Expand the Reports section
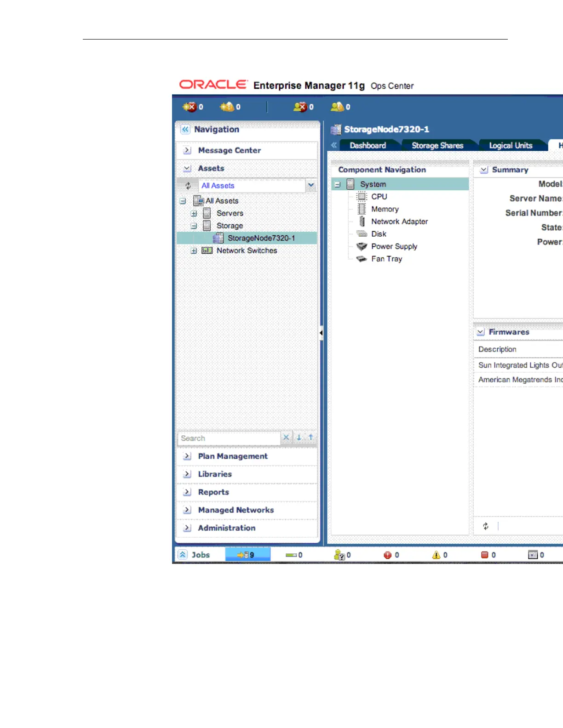The height and width of the screenshot is (728, 563). click(x=187, y=492)
